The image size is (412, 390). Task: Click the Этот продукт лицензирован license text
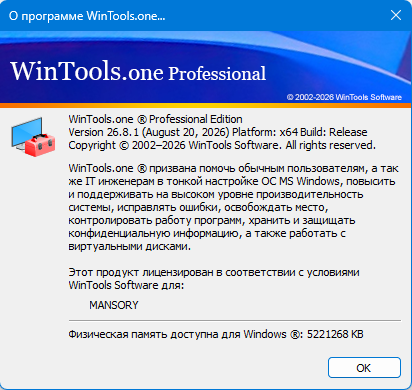coord(214,278)
